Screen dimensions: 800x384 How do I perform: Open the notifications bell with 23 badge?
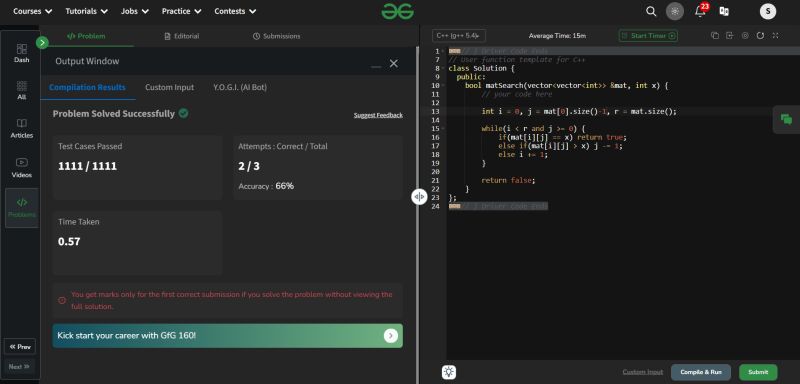click(702, 10)
